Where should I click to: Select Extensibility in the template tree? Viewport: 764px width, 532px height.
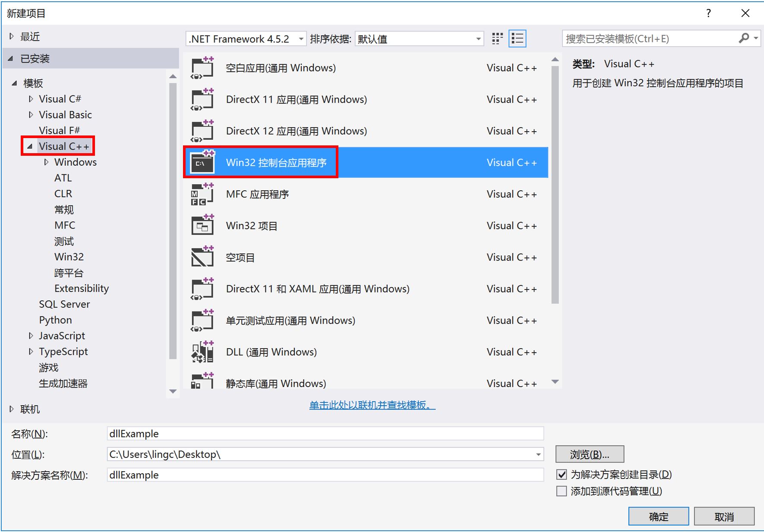(x=82, y=288)
